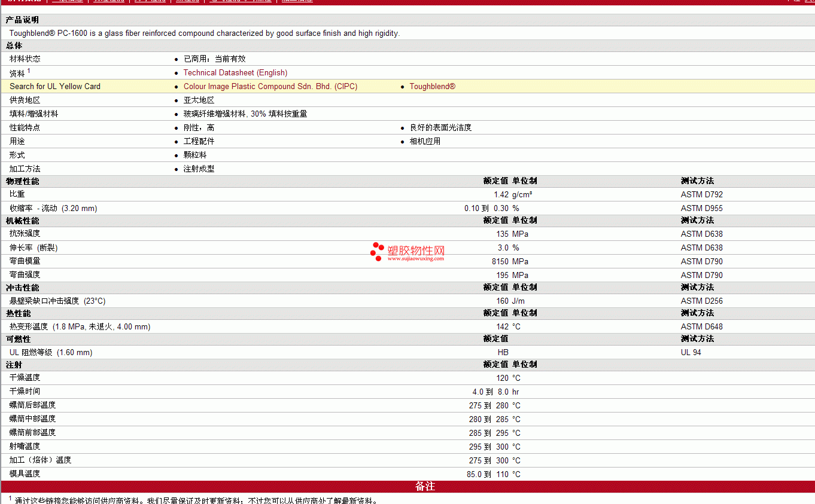Click the '刚性, 高' feature entry
This screenshot has width=815, height=504.
[199, 127]
